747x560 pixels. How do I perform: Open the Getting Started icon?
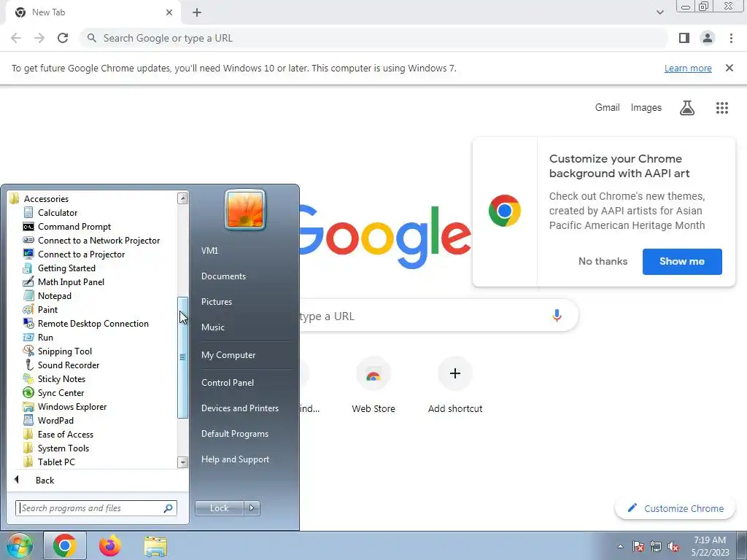click(x=28, y=268)
